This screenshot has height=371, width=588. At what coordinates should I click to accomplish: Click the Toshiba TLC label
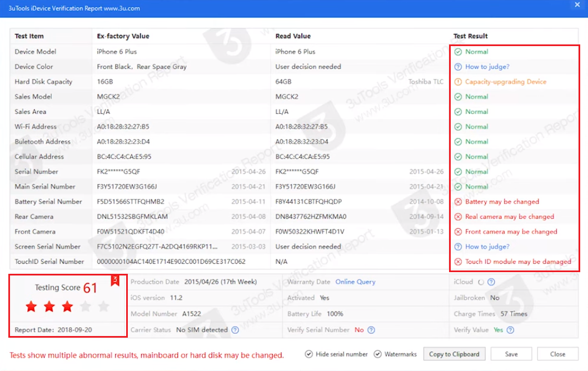pos(426,82)
